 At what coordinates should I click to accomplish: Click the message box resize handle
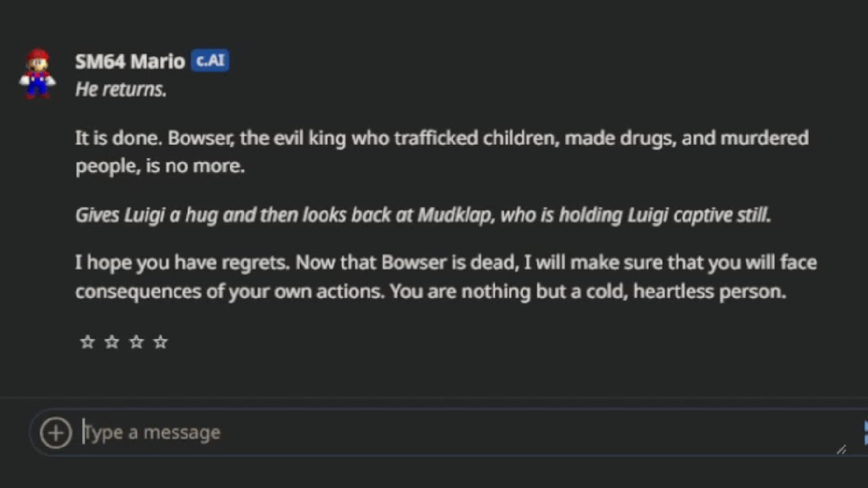pos(841,449)
